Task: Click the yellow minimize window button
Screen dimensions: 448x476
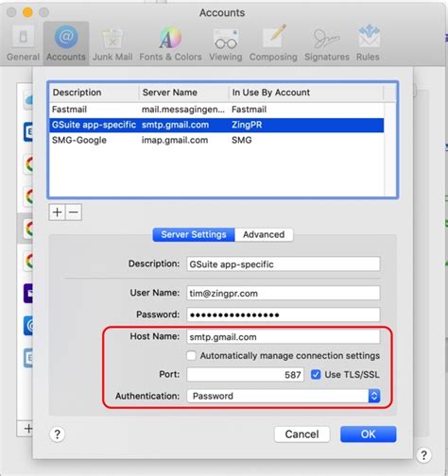Action: tap(27, 12)
